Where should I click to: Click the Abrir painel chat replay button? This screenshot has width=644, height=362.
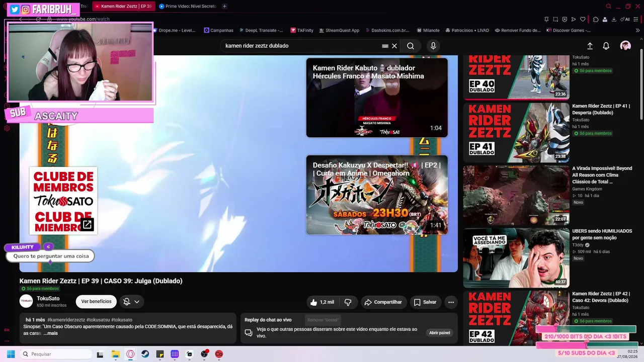click(439, 333)
